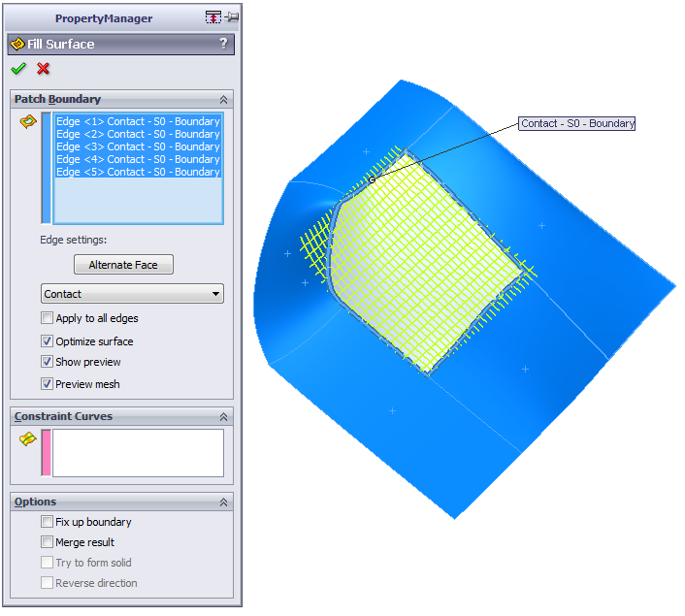Viewport: 685px width, 616px height.
Task: Collapse the Patch Boundary section
Action: [x=223, y=99]
